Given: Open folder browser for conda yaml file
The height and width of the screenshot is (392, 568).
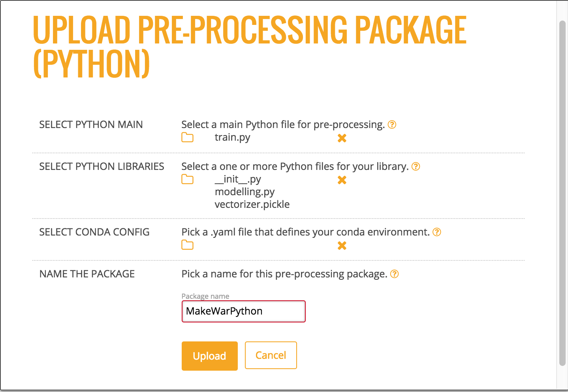Looking at the screenshot, I should click(187, 245).
